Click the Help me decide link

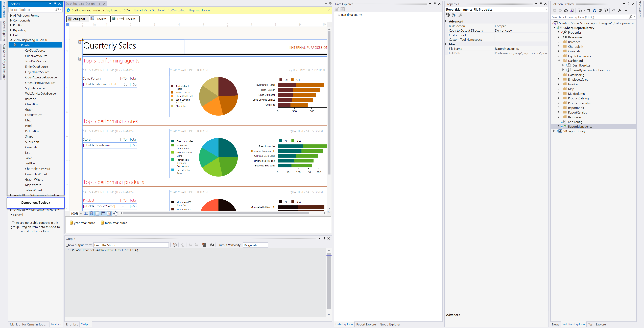pyautogui.click(x=199, y=10)
